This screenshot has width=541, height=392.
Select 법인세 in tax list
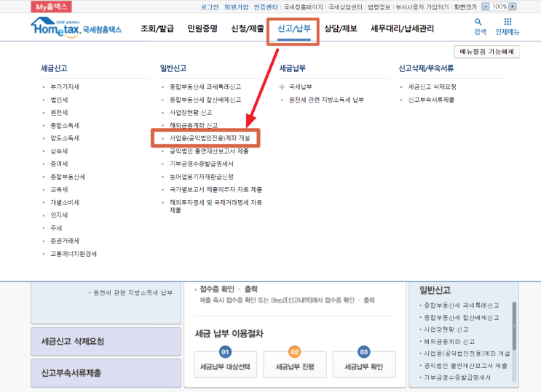tap(60, 100)
